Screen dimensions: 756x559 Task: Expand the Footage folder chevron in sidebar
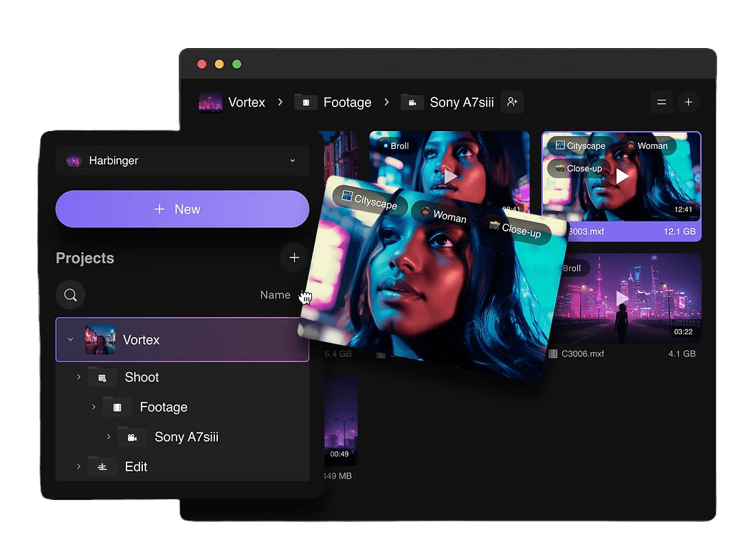coord(93,407)
